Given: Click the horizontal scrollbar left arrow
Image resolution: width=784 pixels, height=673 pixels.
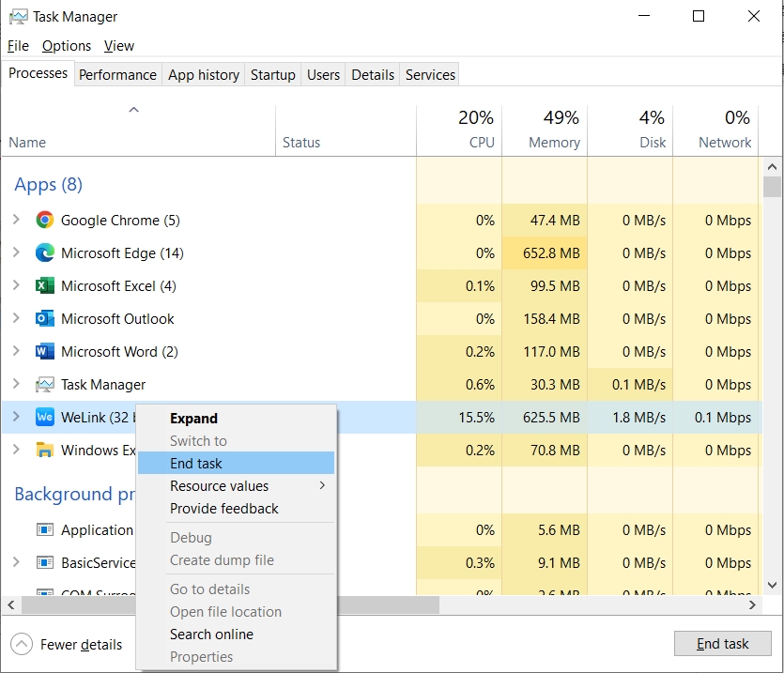Looking at the screenshot, I should point(11,605).
